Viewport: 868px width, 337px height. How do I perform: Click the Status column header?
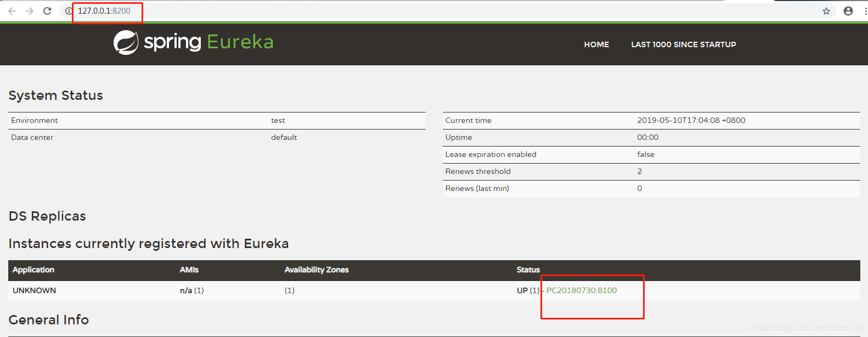point(528,269)
